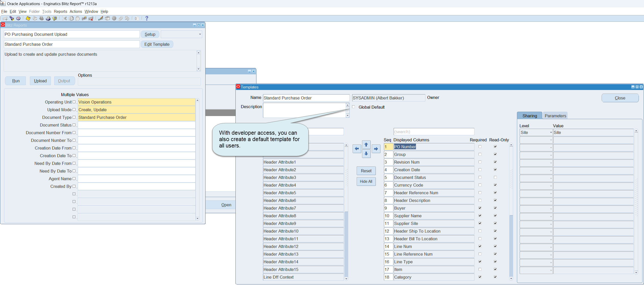This screenshot has height=285, width=644.
Task: Switch to the Parameters tab
Action: pos(555,116)
